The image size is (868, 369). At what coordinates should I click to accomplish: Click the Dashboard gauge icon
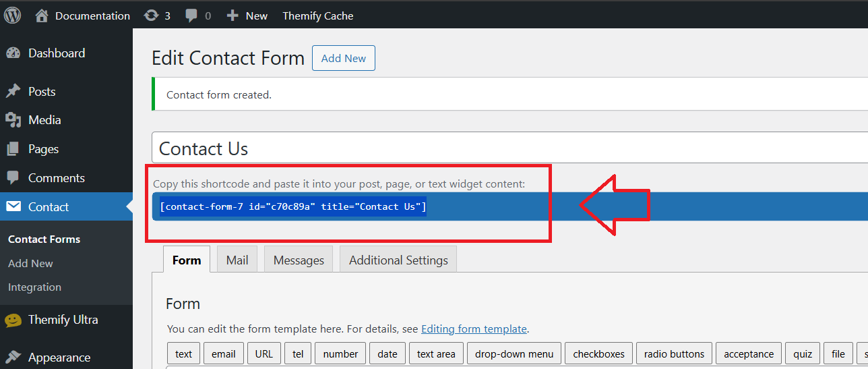pyautogui.click(x=13, y=53)
